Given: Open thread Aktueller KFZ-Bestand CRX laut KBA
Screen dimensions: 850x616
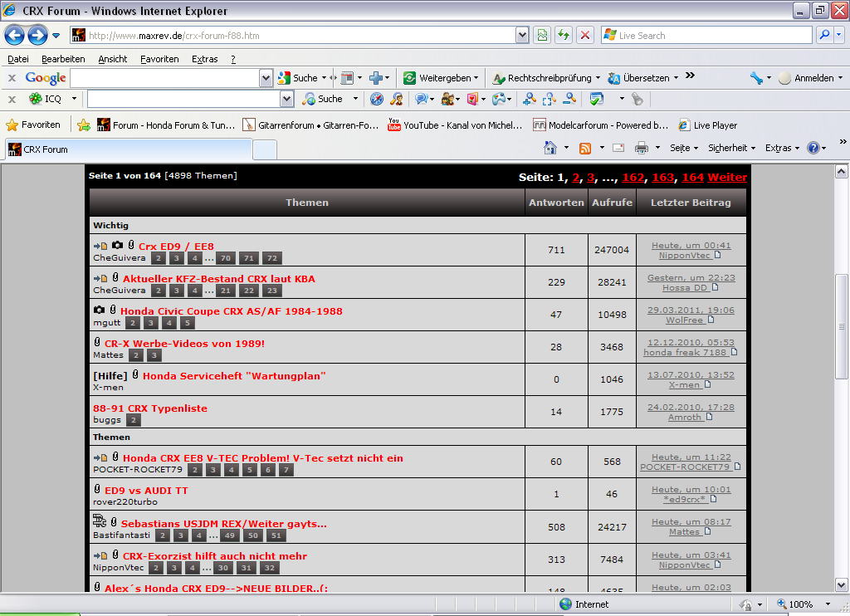Looking at the screenshot, I should (x=219, y=279).
